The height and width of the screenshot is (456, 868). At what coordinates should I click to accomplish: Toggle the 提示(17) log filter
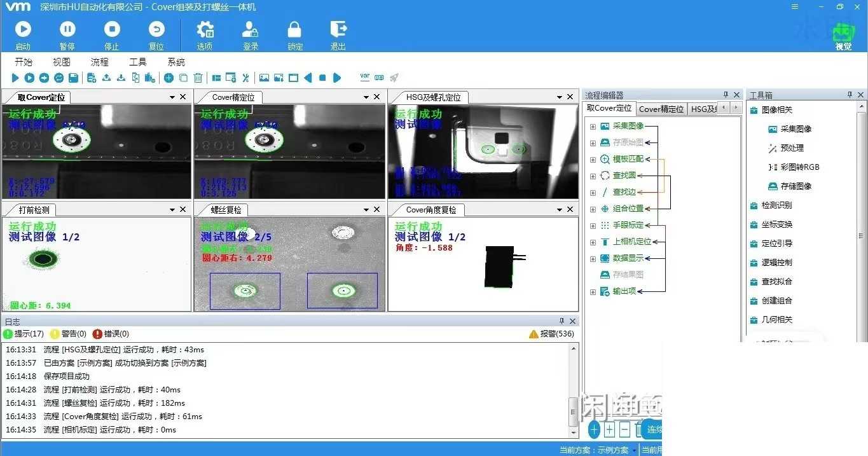(x=24, y=334)
